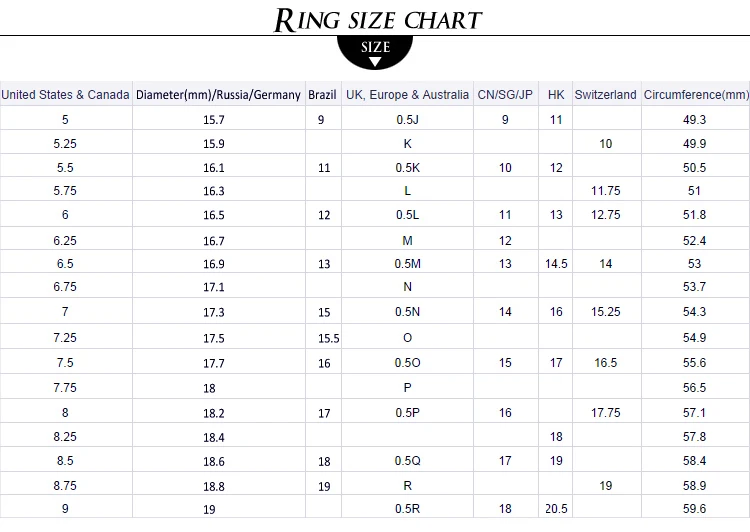Viewport: 750px width, 532px height.
Task: Select diameter value '16.3'
Action: click(214, 191)
